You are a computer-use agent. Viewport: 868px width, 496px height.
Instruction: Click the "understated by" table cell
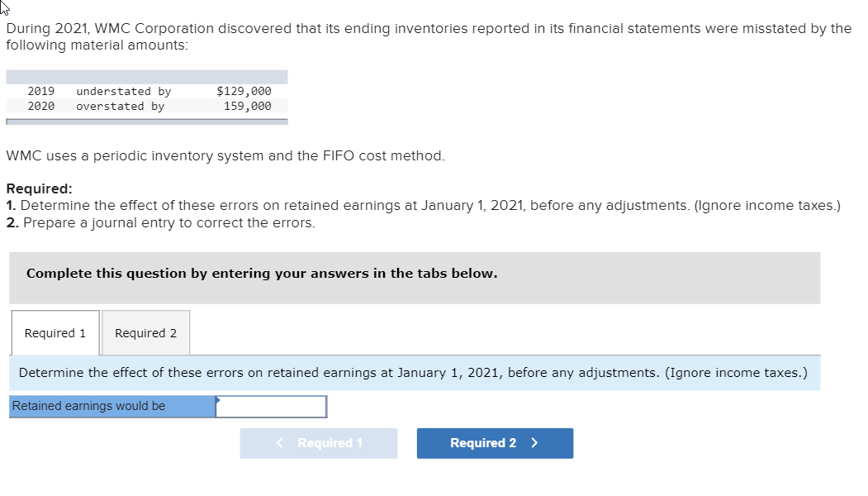(x=123, y=91)
